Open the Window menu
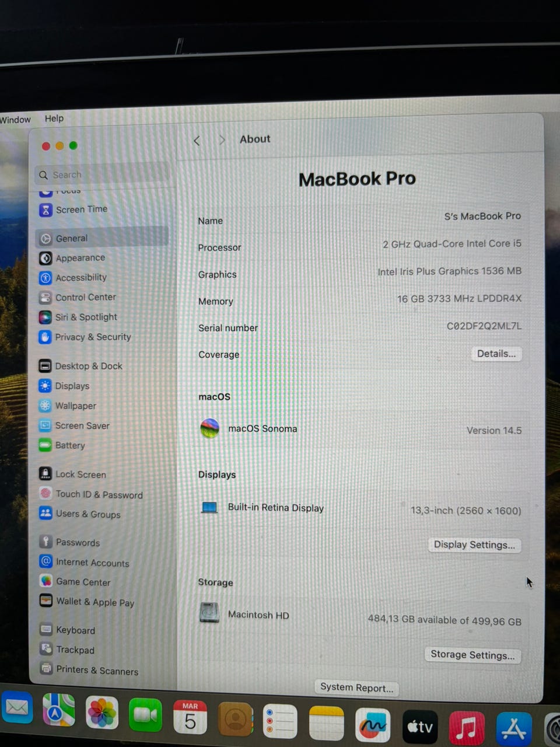 [x=15, y=120]
